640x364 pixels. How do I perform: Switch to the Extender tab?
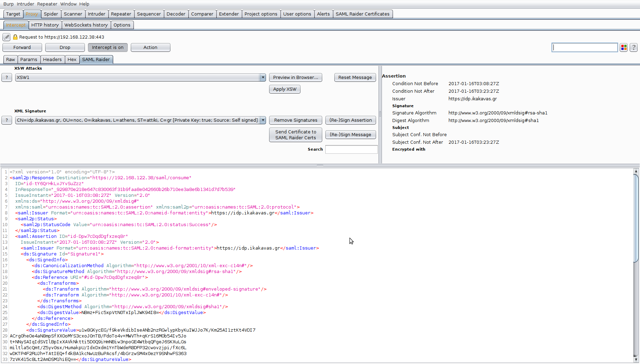[229, 14]
